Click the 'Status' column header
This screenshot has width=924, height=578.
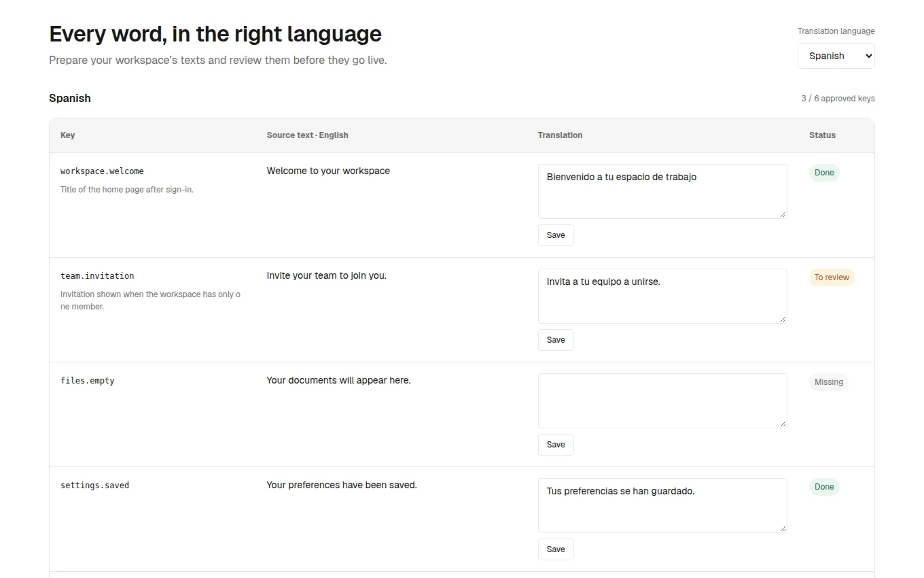(822, 135)
